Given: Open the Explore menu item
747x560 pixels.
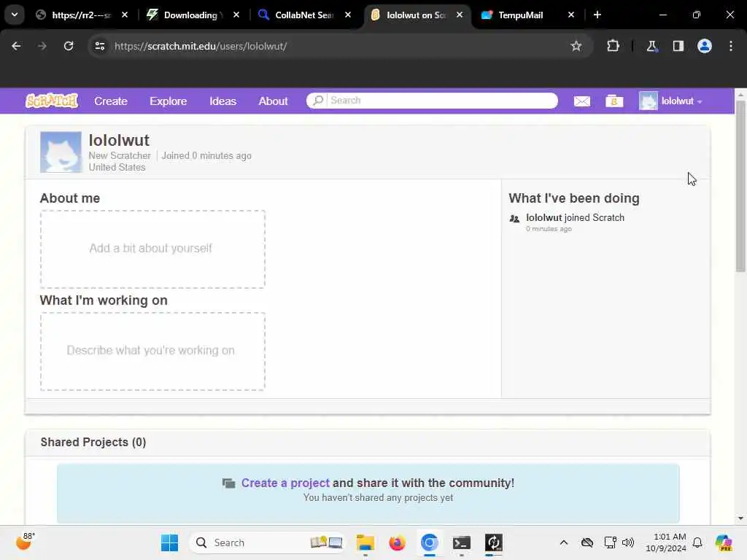Looking at the screenshot, I should (169, 101).
